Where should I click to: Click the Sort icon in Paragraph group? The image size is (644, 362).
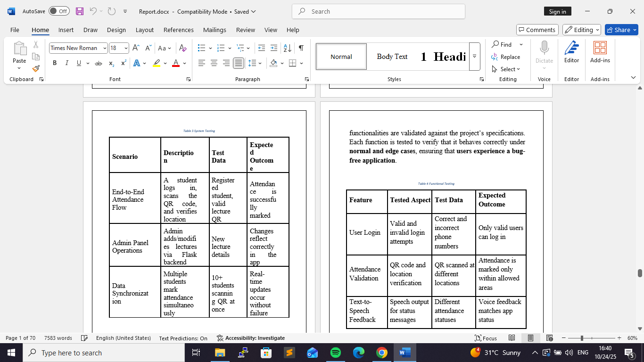pyautogui.click(x=287, y=48)
